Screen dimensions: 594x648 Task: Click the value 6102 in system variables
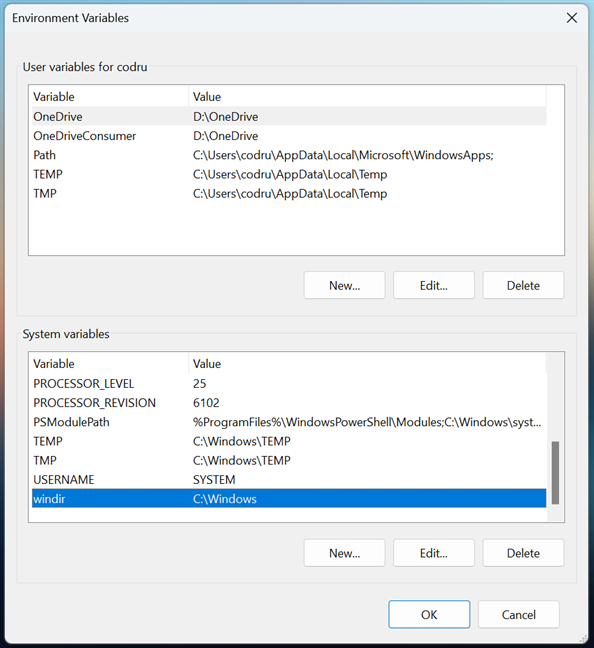206,403
